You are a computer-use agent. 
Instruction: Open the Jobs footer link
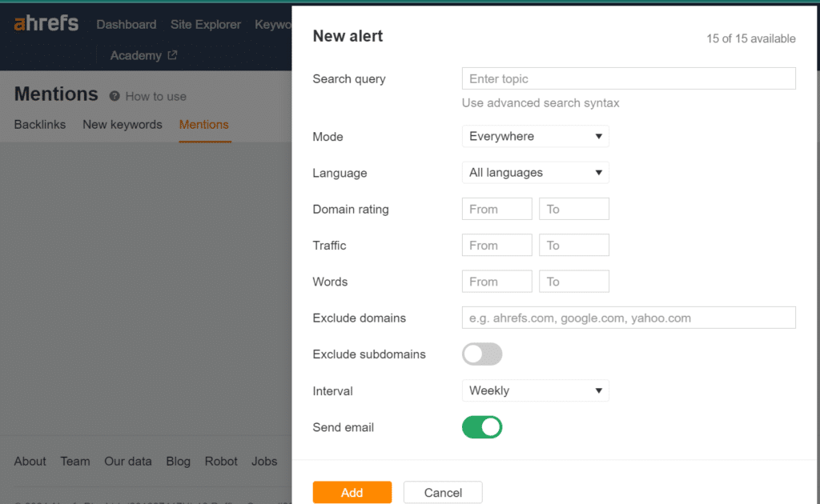click(264, 461)
